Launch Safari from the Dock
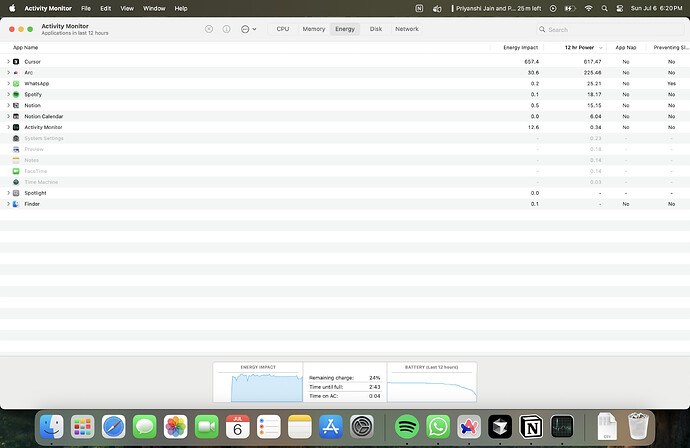The image size is (690, 448). coord(114,427)
